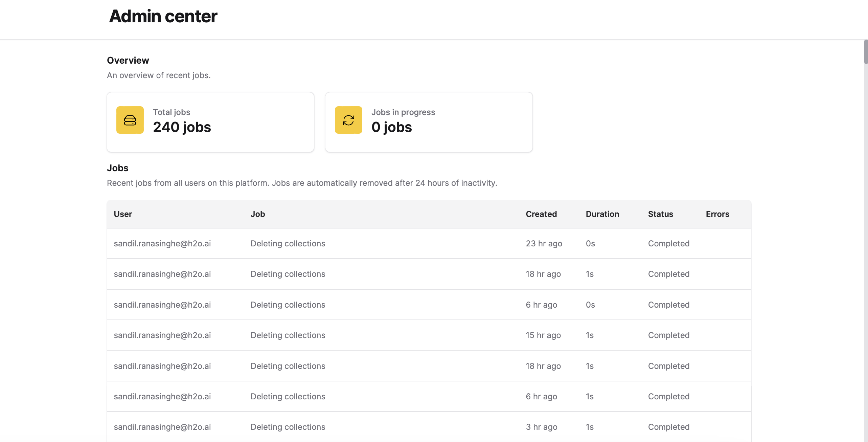Click the '1s' duration in the 3 hr ago row
This screenshot has width=868, height=442.
tap(590, 427)
